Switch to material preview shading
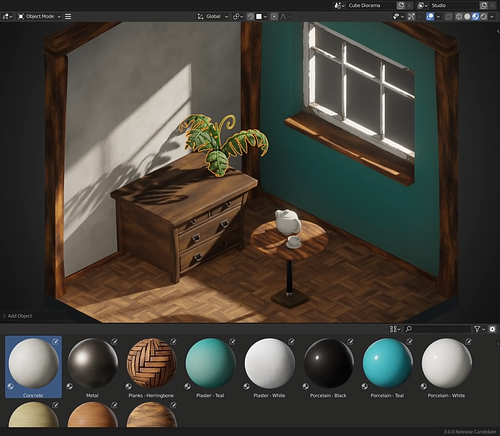The image size is (500, 436). pyautogui.click(x=476, y=16)
